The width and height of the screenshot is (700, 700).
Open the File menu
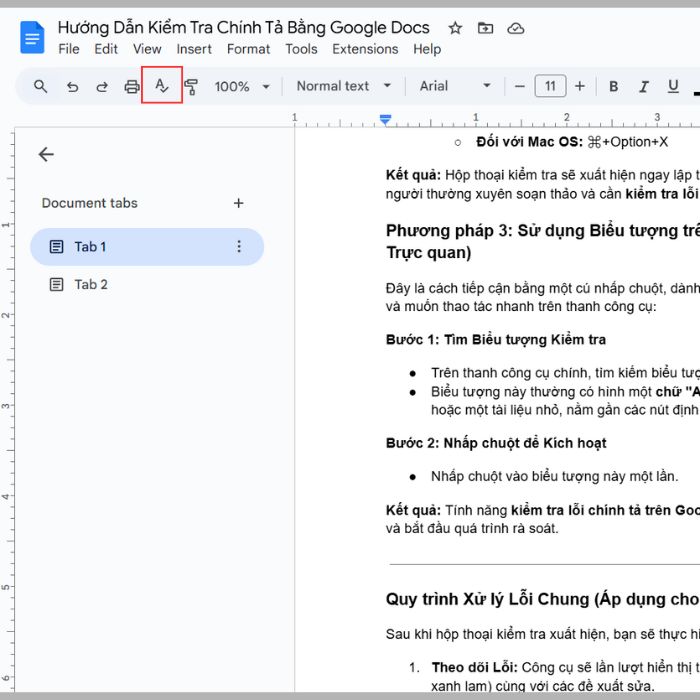coord(69,49)
